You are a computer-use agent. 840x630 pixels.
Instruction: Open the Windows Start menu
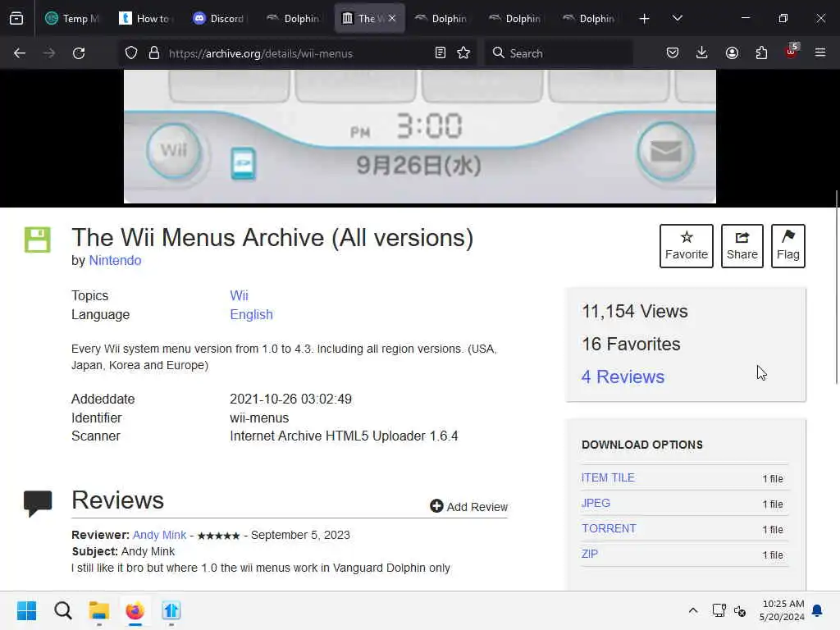tap(27, 610)
